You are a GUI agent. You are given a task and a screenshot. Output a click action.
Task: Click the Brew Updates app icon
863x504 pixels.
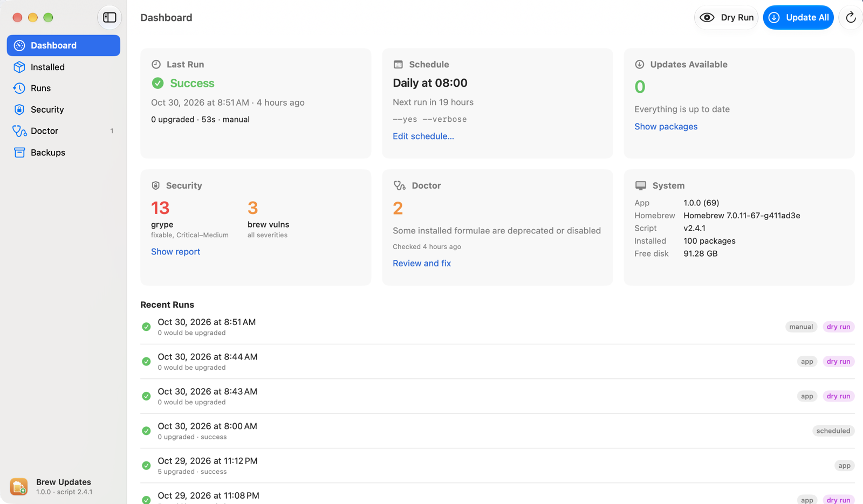click(19, 486)
